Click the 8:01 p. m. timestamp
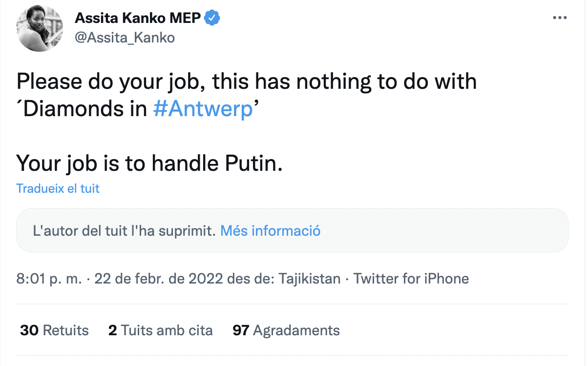The width and height of the screenshot is (588, 366). click(49, 279)
